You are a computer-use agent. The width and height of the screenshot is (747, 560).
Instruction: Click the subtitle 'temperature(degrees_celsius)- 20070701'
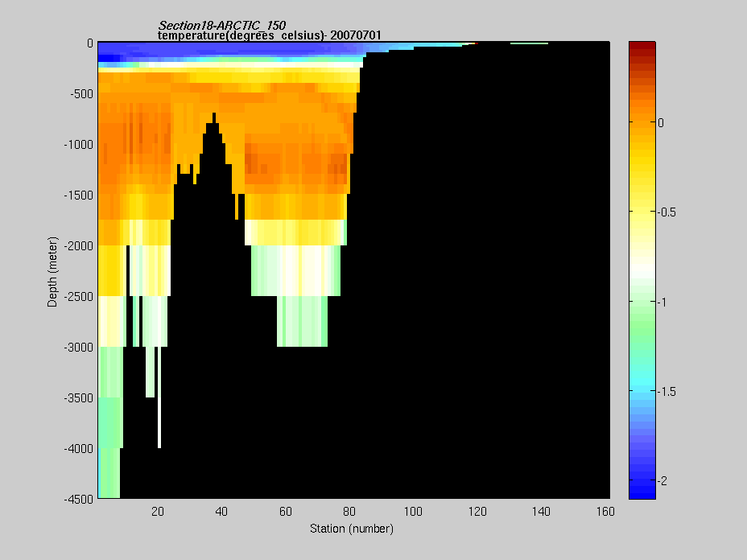tap(269, 35)
